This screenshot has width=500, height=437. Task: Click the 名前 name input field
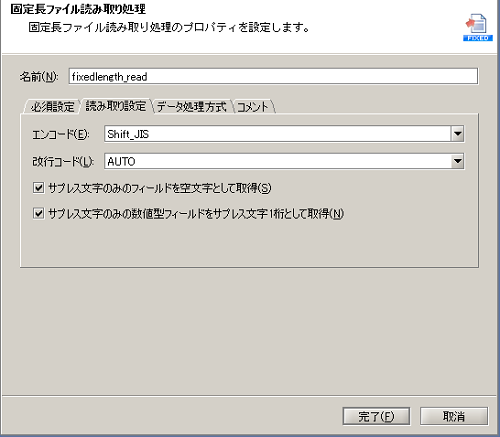point(273,76)
